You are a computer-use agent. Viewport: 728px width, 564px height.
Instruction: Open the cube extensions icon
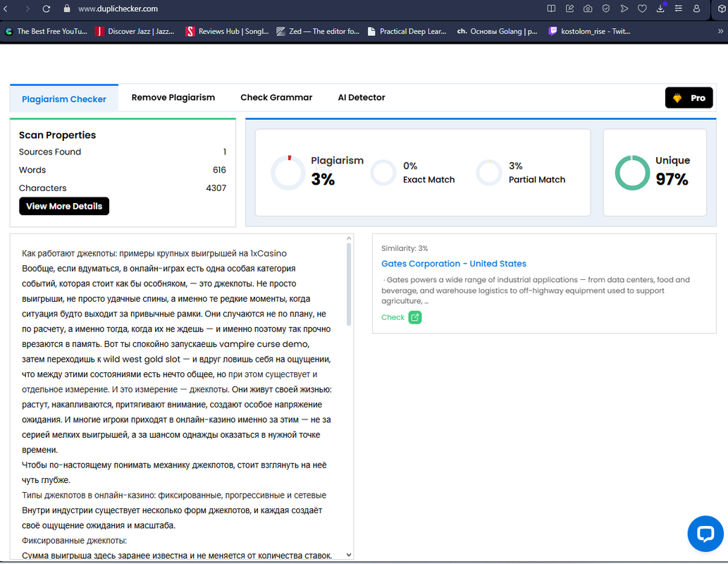[722, 8]
